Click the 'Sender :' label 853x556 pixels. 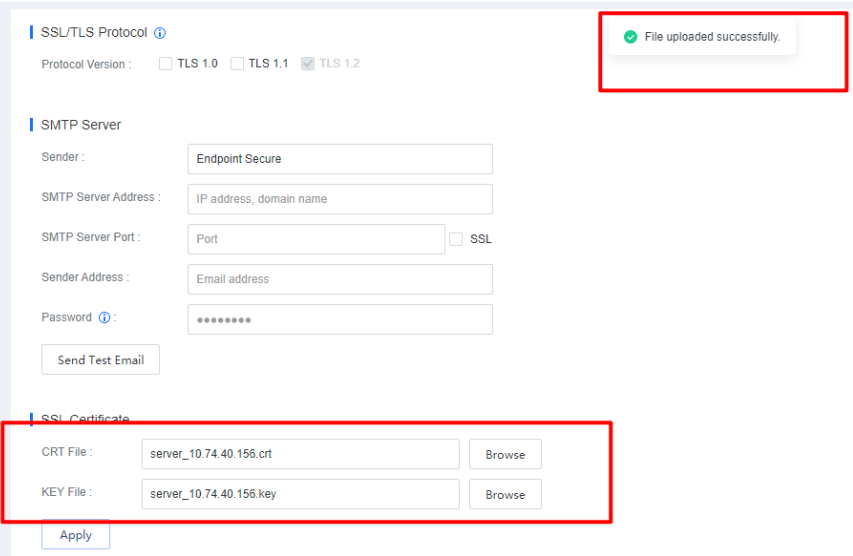pos(63,157)
